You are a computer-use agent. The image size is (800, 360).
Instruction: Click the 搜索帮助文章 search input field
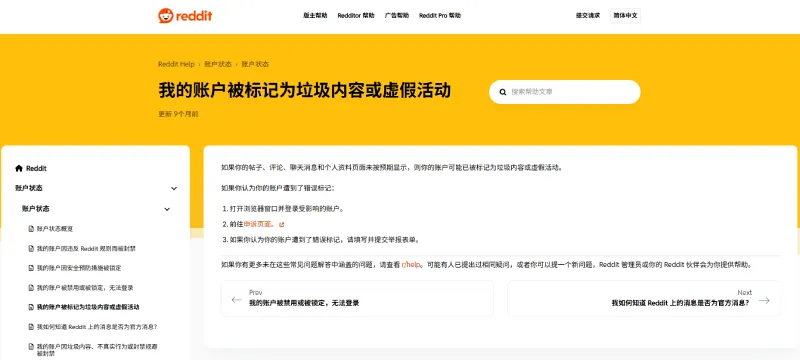[x=565, y=92]
